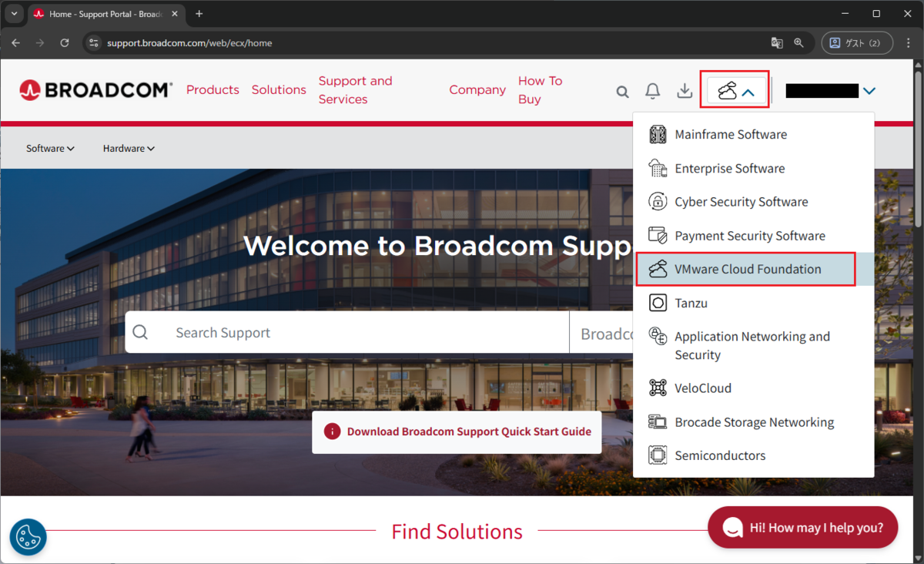Click the site information icon in address bar
The height and width of the screenshot is (564, 924).
[94, 43]
